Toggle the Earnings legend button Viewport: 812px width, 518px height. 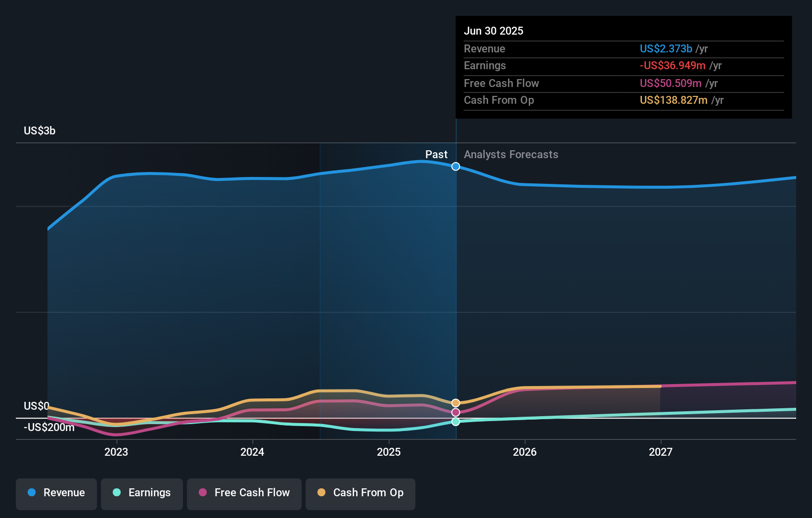(142, 494)
